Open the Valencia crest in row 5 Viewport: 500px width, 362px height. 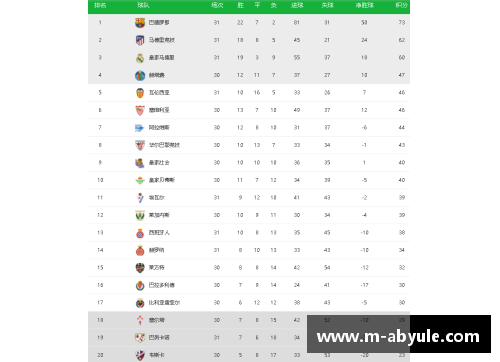click(140, 93)
